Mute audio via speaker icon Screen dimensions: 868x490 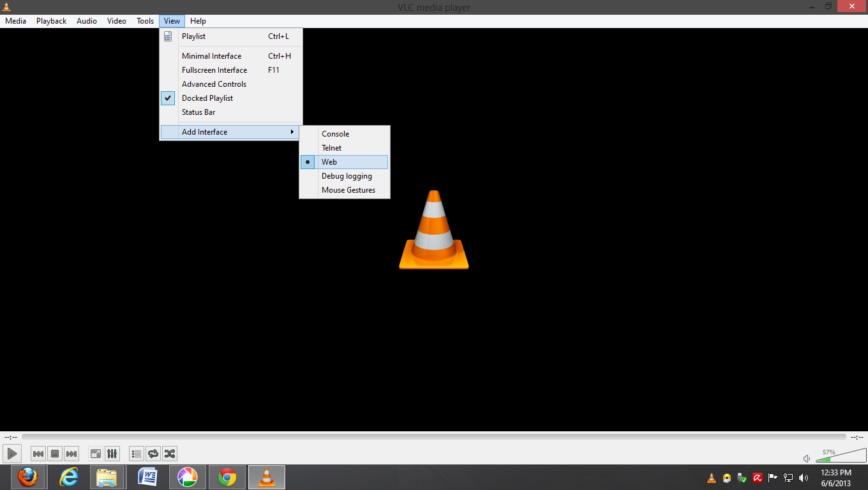point(807,458)
